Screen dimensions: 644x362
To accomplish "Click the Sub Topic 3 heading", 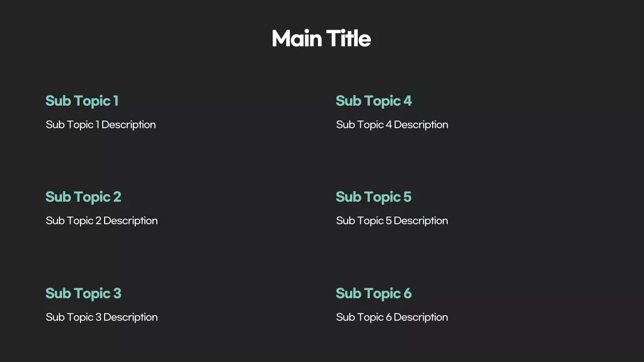I will (x=84, y=294).
